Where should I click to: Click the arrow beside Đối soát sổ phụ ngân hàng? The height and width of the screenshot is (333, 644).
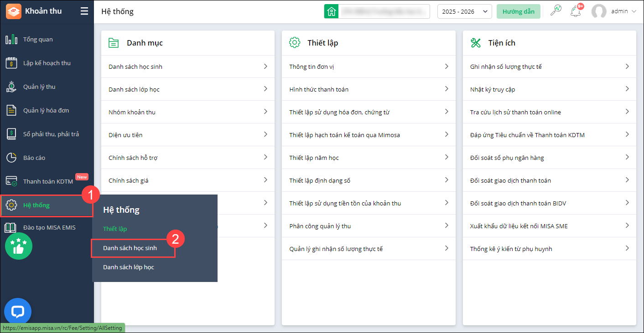pyautogui.click(x=627, y=158)
